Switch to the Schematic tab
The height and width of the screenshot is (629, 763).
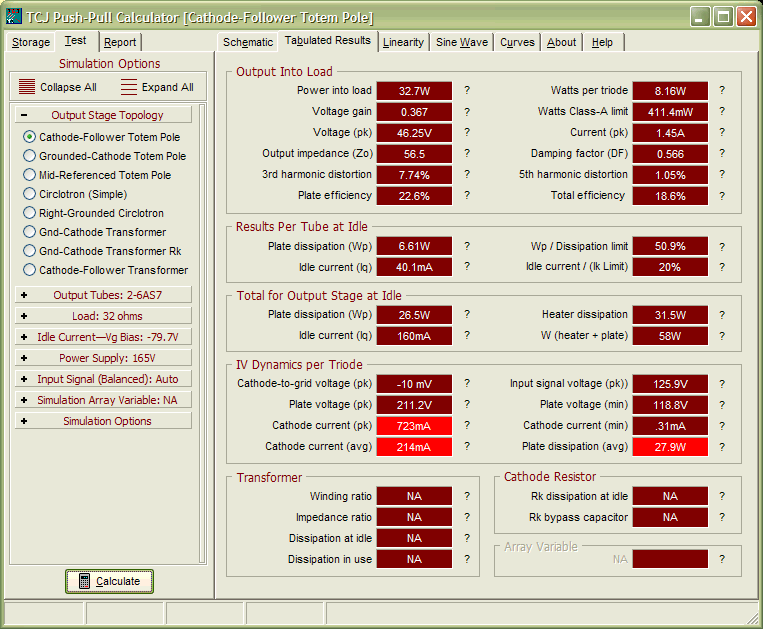click(x=247, y=42)
